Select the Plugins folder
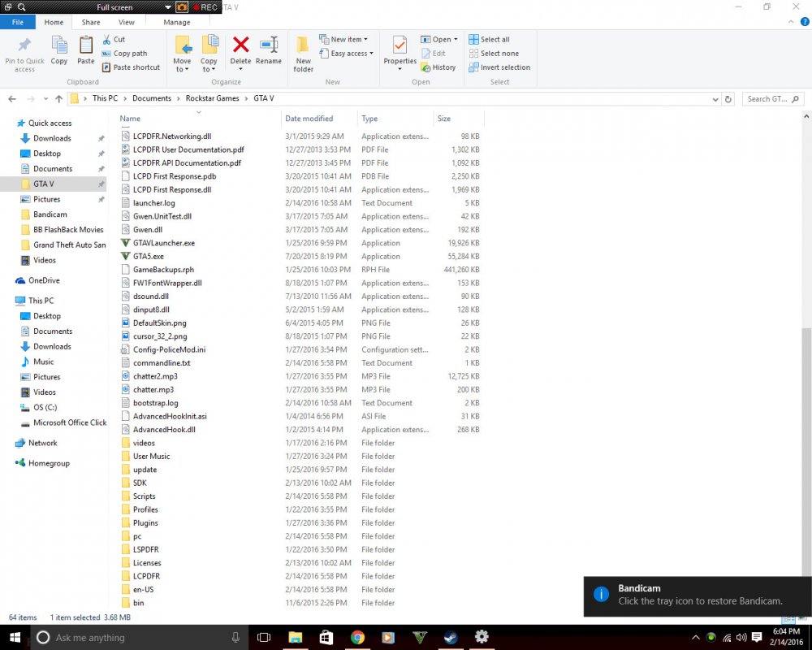Viewport: 812px width, 650px height. 145,523
